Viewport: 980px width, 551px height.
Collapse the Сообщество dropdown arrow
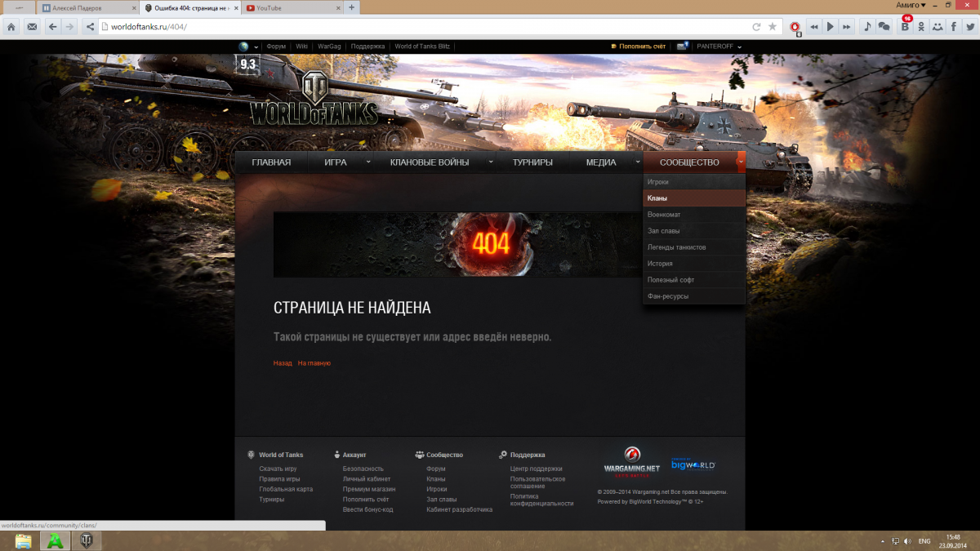[x=741, y=162]
